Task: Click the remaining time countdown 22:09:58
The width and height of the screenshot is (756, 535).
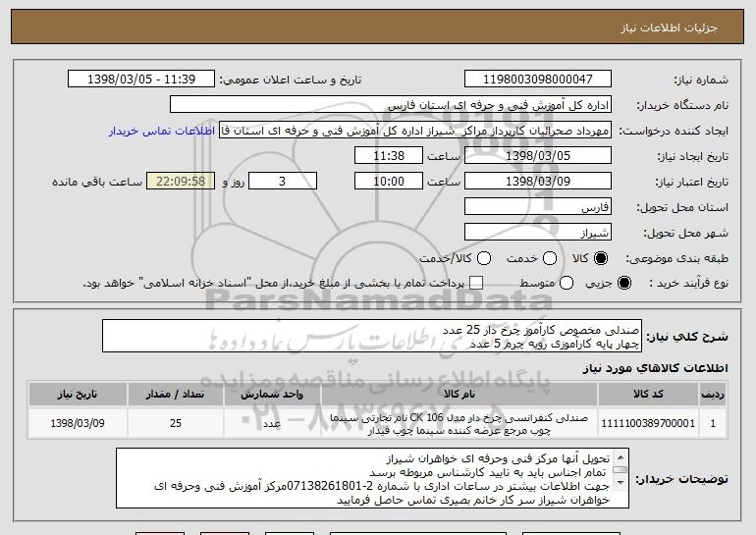Action: [x=181, y=182]
